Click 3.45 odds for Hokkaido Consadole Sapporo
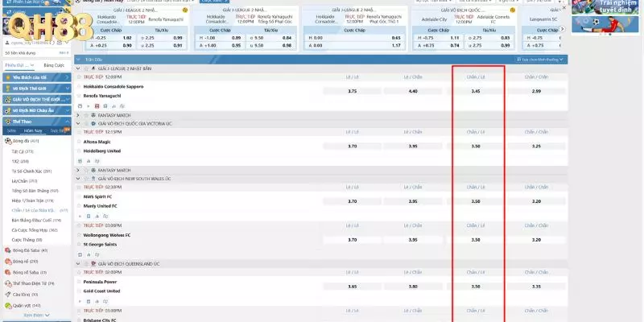Screen dimensions: 644x322 (476, 91)
